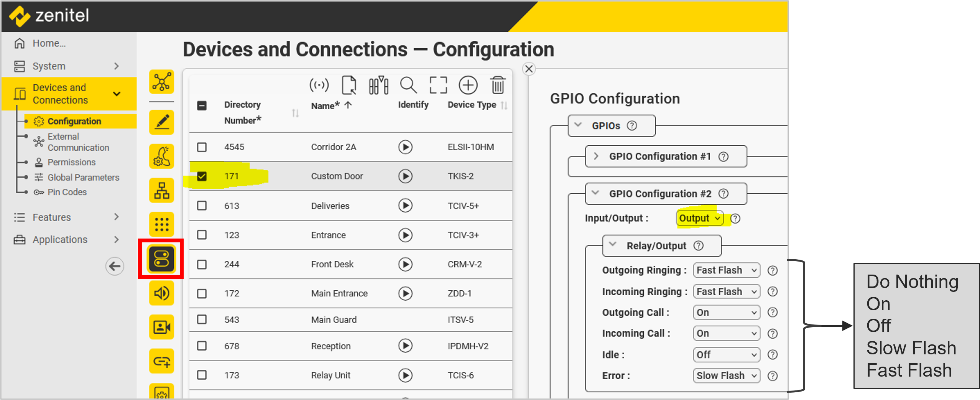The height and width of the screenshot is (400, 980).
Task: Close the GPIO Configuration panel
Action: click(x=529, y=69)
